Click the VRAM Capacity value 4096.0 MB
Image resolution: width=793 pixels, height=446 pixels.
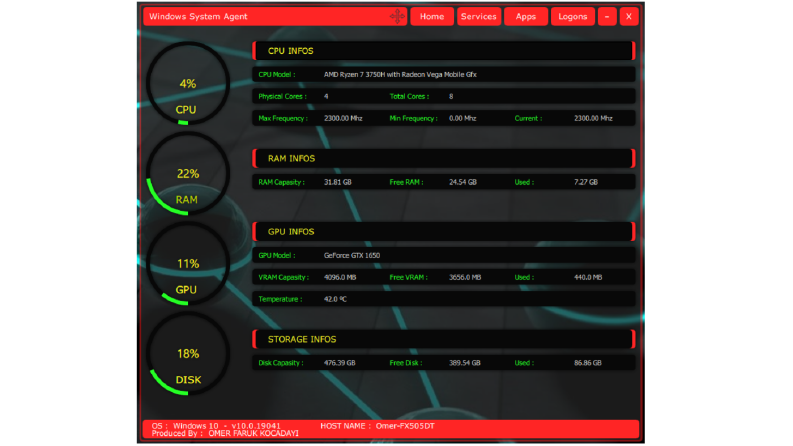point(339,277)
